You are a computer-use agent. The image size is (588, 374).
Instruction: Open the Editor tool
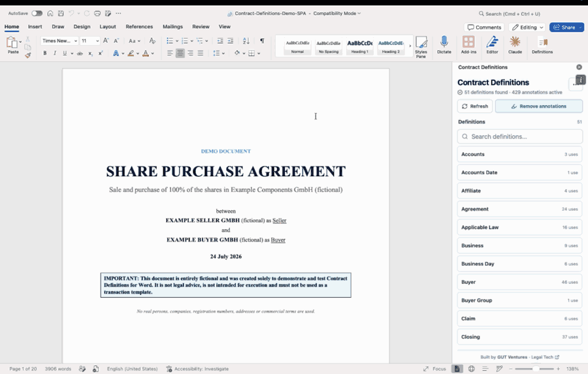coord(492,45)
